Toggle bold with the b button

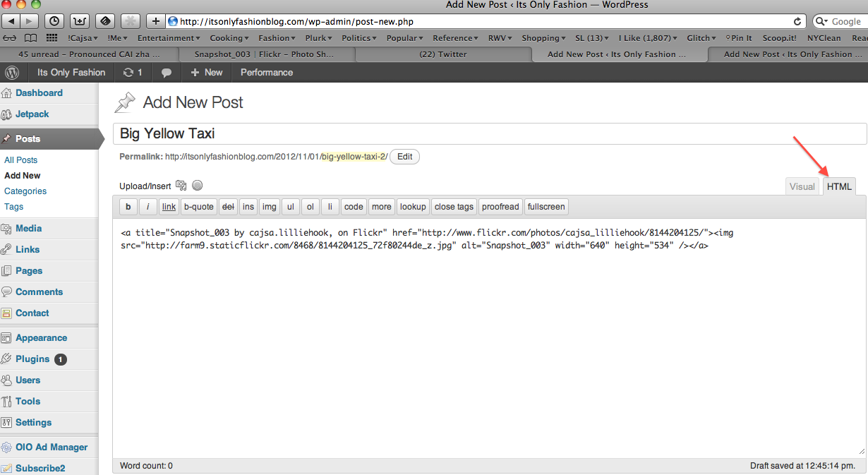[x=128, y=207]
